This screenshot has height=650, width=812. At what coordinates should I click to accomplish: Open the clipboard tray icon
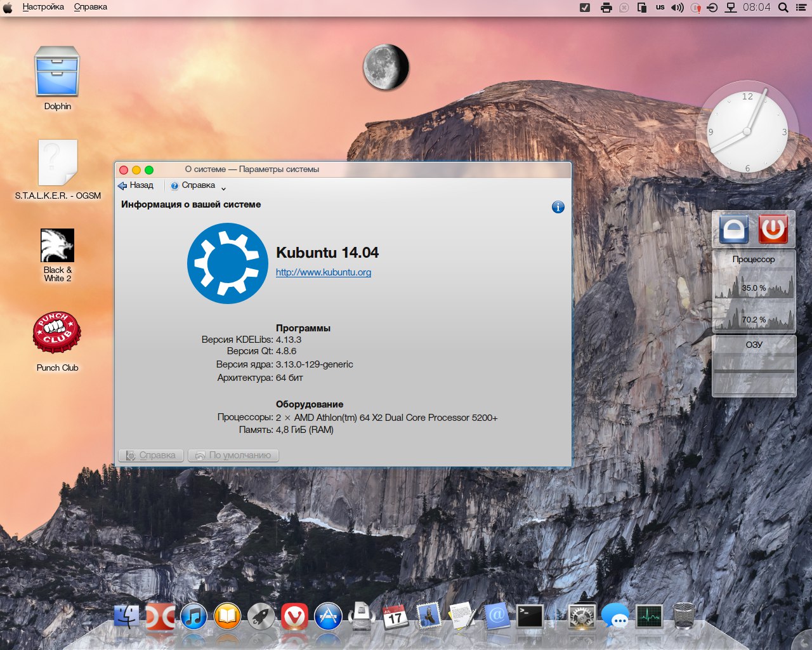coord(642,8)
